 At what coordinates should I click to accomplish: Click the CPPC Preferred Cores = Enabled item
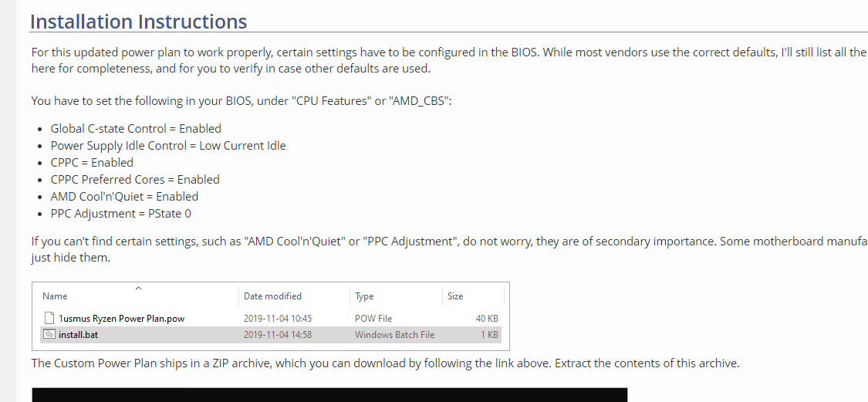point(135,180)
